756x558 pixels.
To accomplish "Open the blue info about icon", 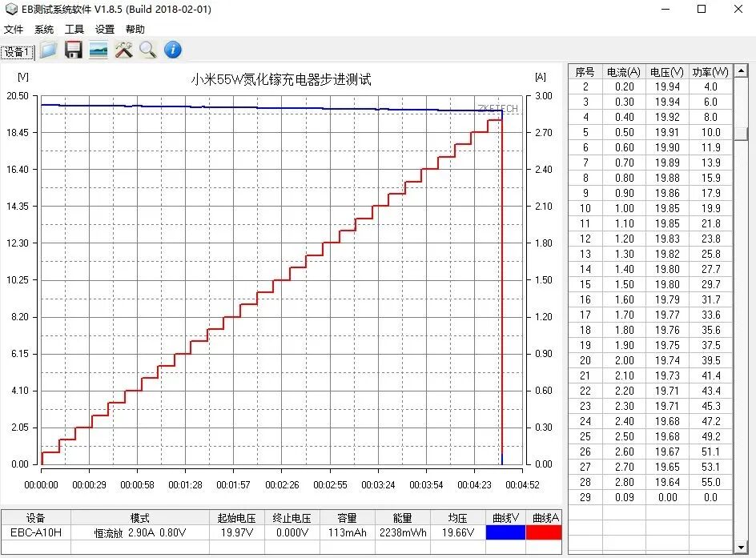I will pos(173,50).
